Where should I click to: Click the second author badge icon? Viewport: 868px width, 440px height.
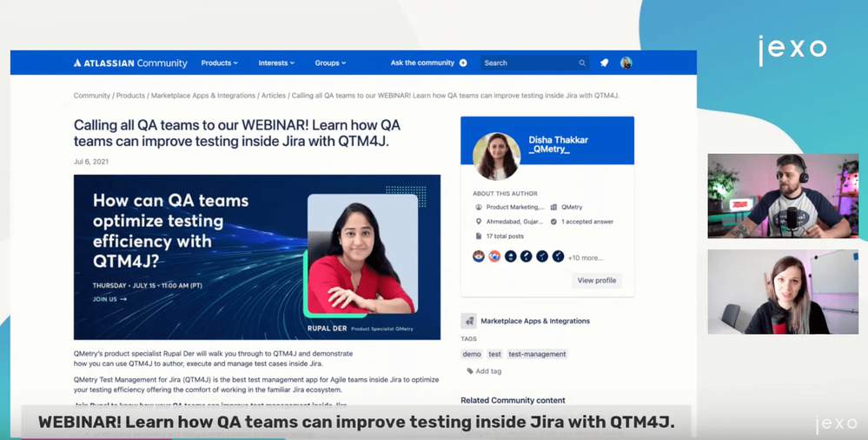(495, 256)
